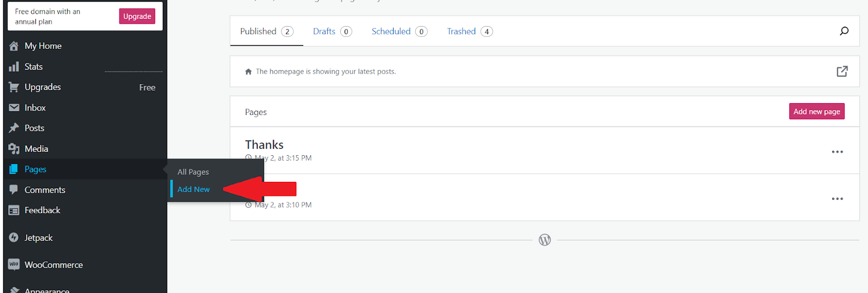Click the Pages icon in sidebar
The image size is (868, 293).
[14, 169]
